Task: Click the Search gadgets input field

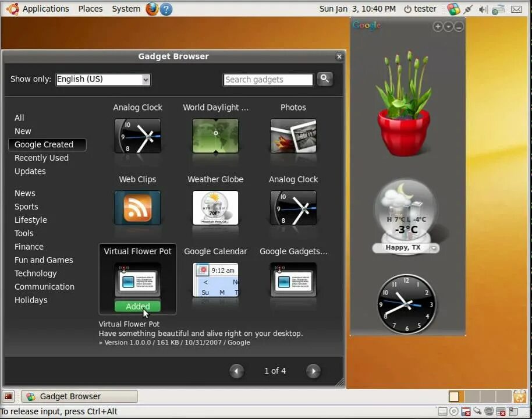Action: (268, 80)
